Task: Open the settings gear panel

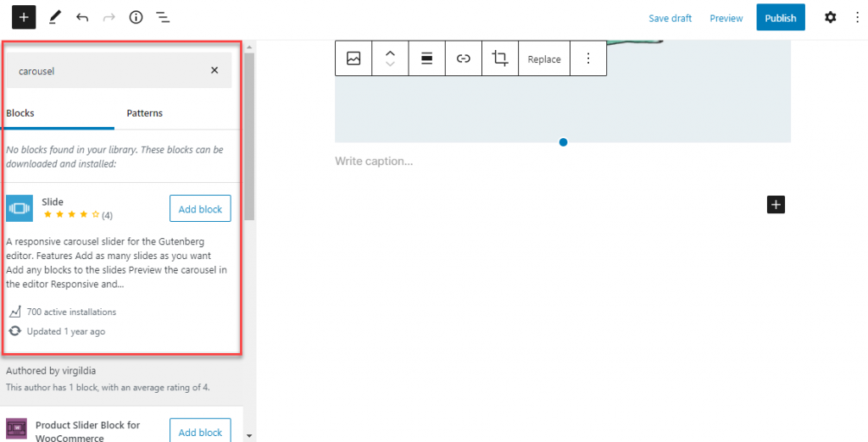Action: pyautogui.click(x=831, y=18)
